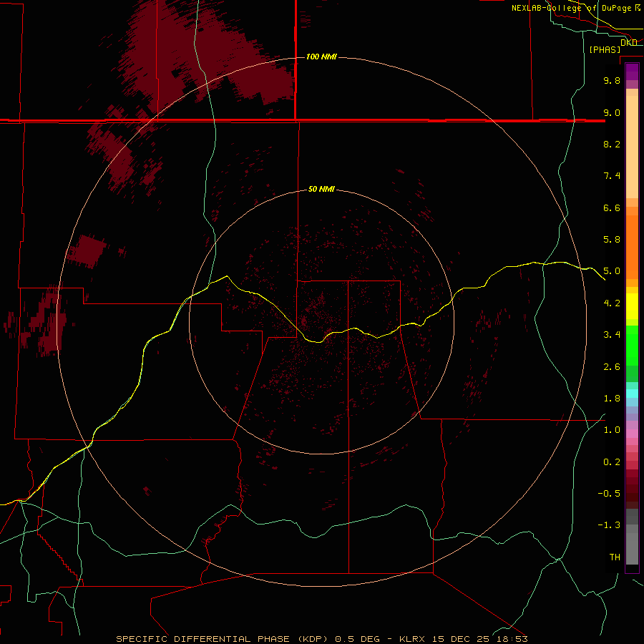
Task: Click the 3.4 value on the color scale
Action: pyautogui.click(x=612, y=335)
